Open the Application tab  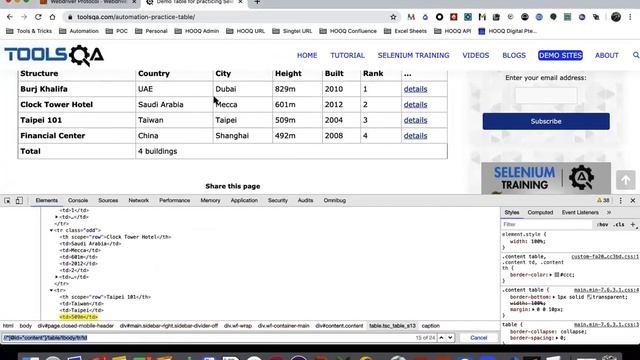coord(244,200)
